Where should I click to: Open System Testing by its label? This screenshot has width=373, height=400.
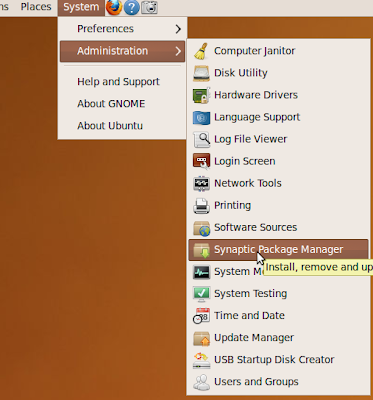click(250, 294)
